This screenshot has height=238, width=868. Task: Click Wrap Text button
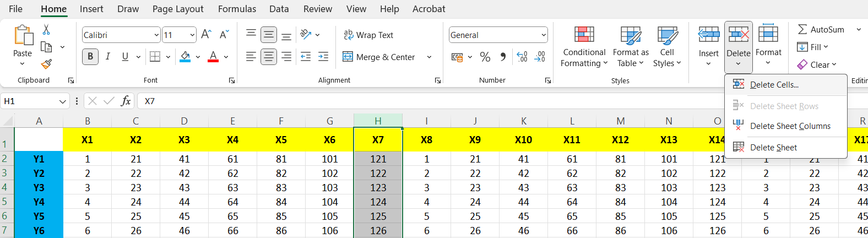coord(368,35)
